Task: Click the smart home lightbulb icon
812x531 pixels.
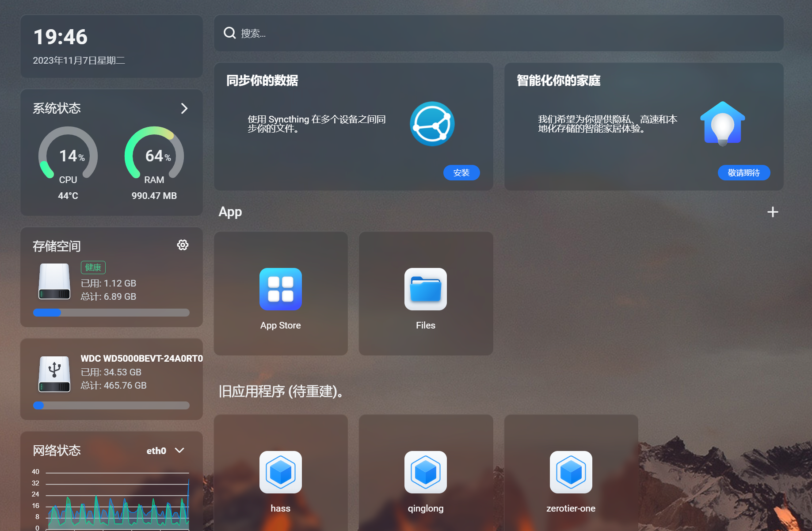Action: tap(722, 123)
